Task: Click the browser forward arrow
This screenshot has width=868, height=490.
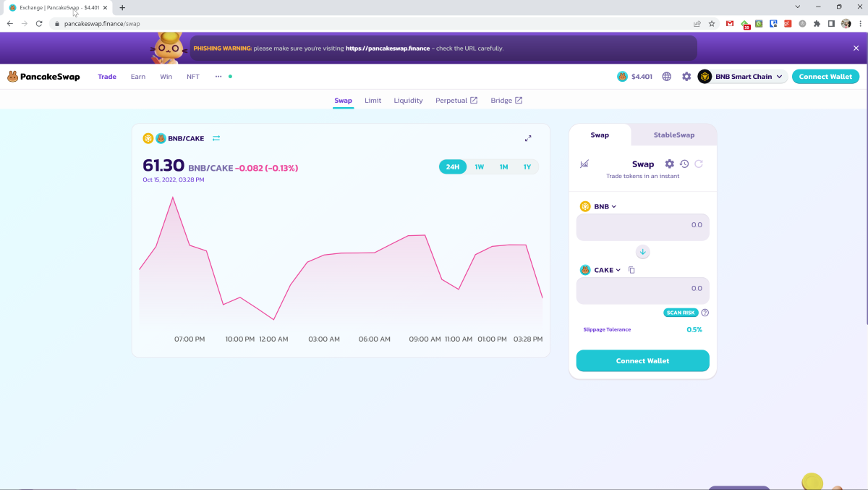Action: tap(25, 23)
